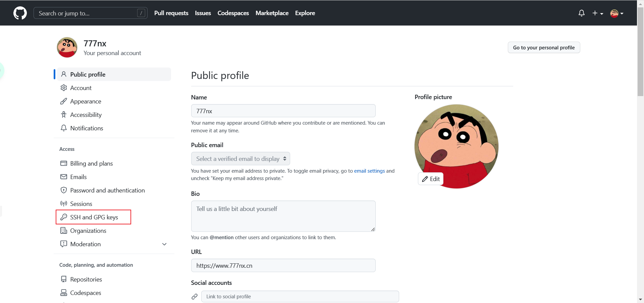
Task: Open Codespaces in the top navigation
Action: click(x=233, y=13)
